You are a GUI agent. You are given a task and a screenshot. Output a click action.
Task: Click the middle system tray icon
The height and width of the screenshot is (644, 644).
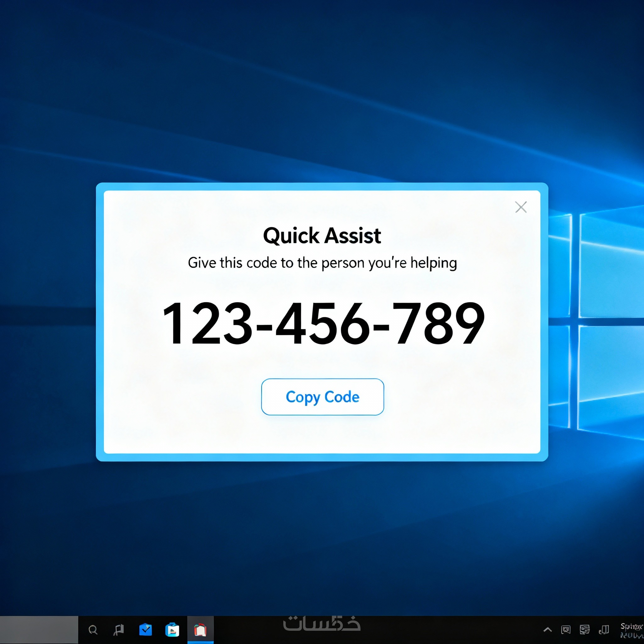(585, 630)
